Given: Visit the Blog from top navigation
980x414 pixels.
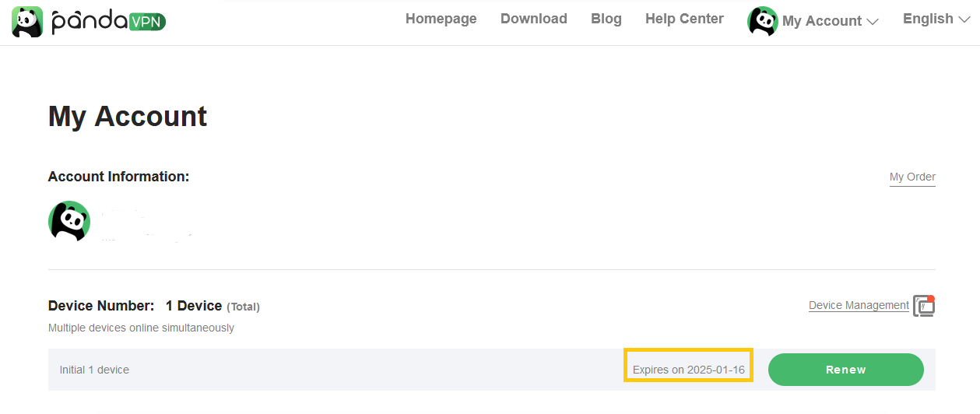Looking at the screenshot, I should click(606, 19).
